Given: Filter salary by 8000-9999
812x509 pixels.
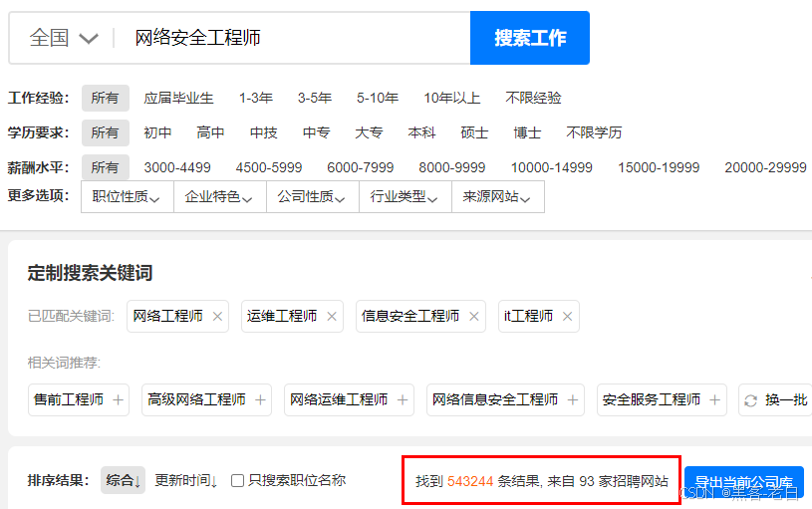Looking at the screenshot, I should point(452,167).
